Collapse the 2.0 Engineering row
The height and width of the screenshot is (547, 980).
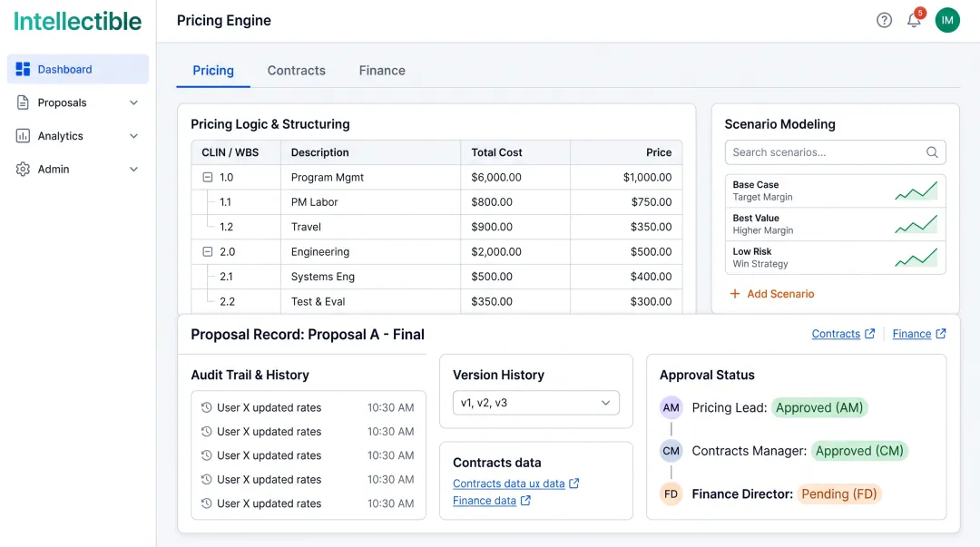pos(208,252)
